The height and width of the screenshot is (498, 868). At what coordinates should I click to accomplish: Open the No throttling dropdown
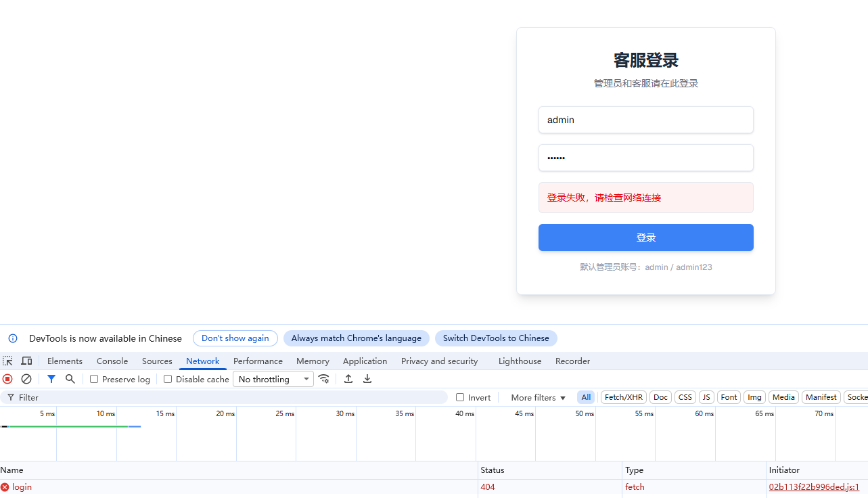click(x=273, y=379)
